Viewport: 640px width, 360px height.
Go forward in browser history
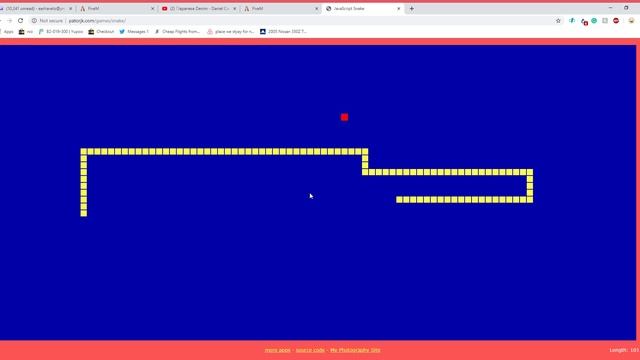point(9,20)
